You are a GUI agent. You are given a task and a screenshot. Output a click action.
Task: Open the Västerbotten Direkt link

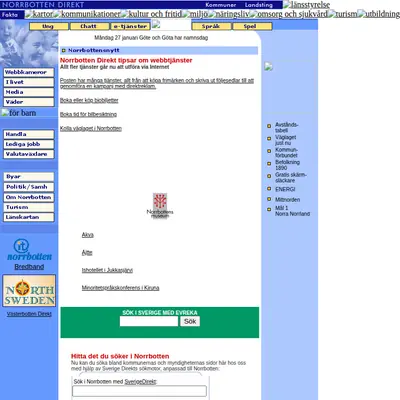(x=29, y=314)
